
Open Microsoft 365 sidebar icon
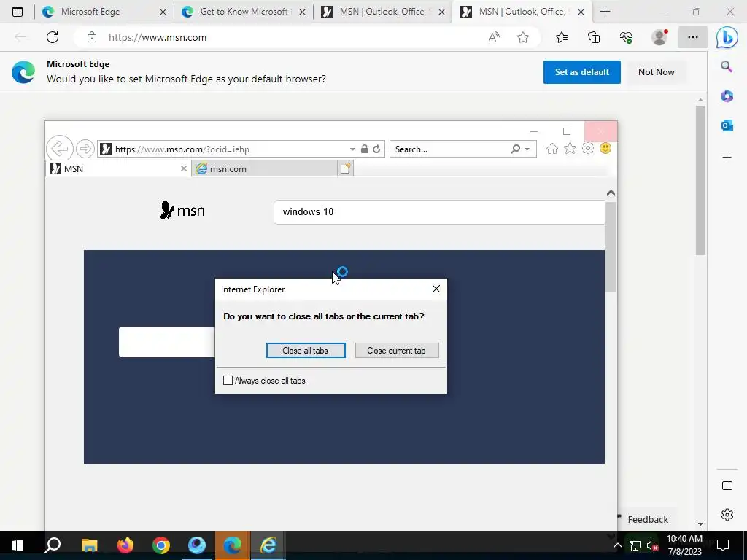[727, 96]
